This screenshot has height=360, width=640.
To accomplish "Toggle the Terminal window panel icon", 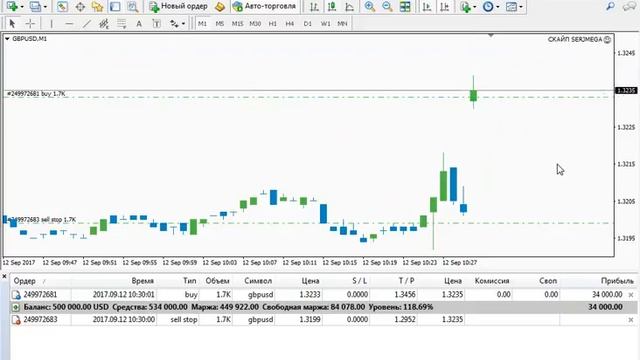I will [115, 7].
